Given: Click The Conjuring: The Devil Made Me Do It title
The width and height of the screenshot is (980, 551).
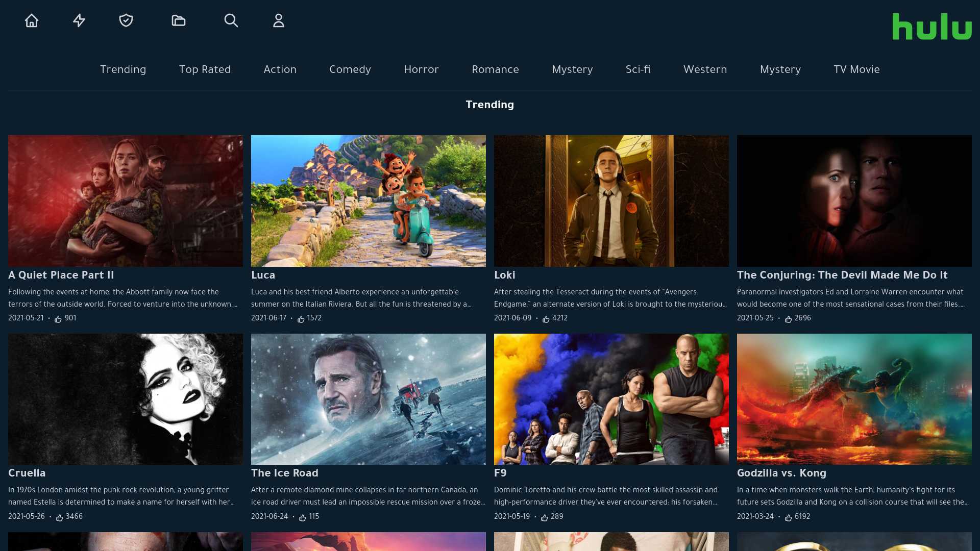Looking at the screenshot, I should coord(842,275).
